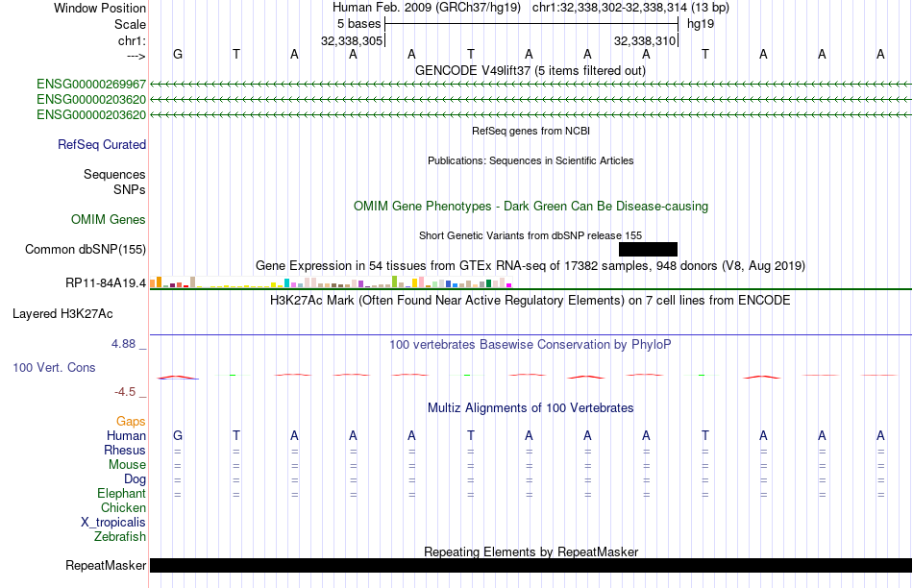Click the hg19 text beside the scale bar
Image resolution: width=913 pixels, height=588 pixels.
pos(701,24)
